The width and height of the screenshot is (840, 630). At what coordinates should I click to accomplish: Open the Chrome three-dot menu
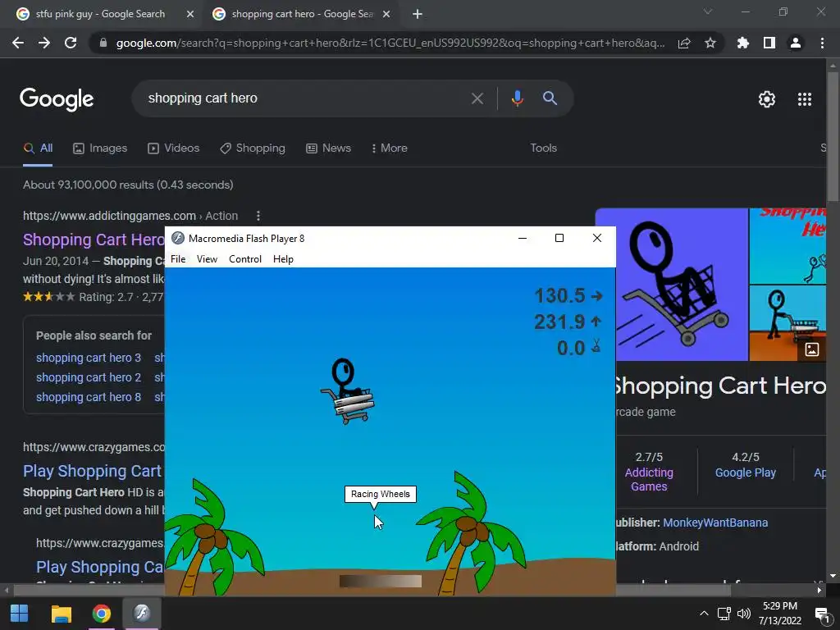coord(822,43)
